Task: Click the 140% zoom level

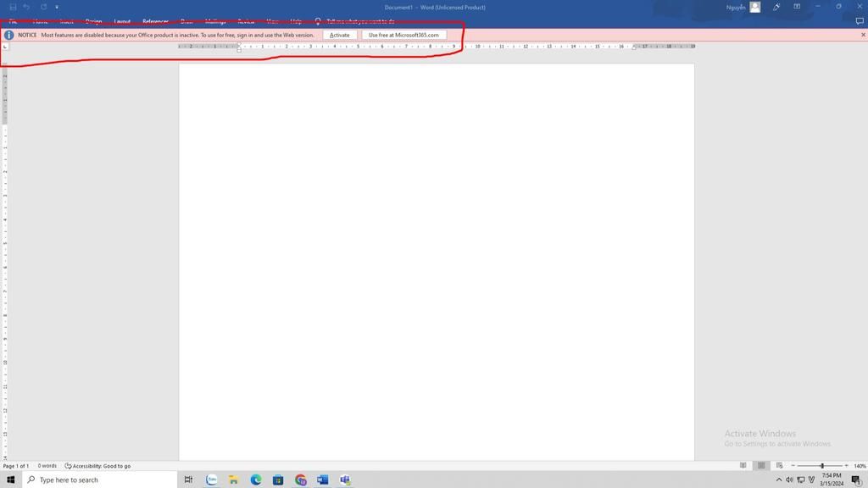Action: click(860, 466)
